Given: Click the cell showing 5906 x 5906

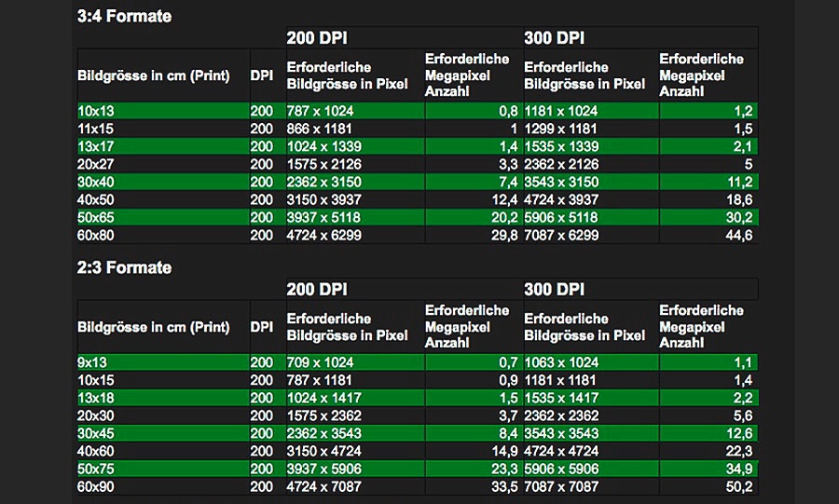Looking at the screenshot, I should [x=561, y=469].
